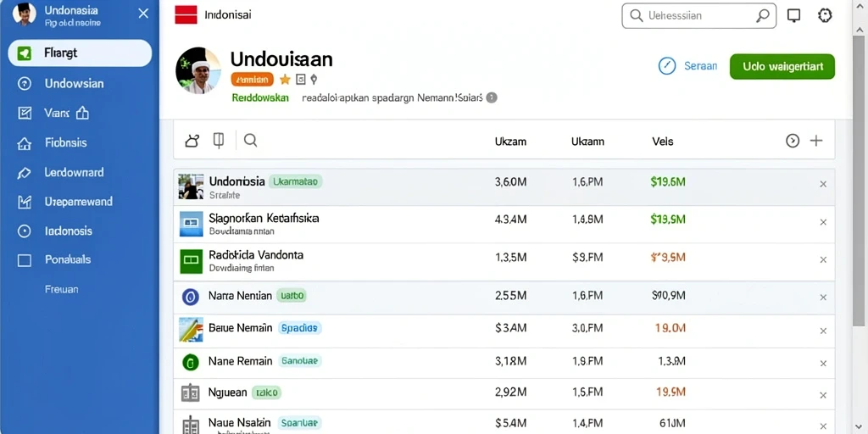Open Undowsian in the sidebar
This screenshot has width=868, height=434.
pos(75,84)
